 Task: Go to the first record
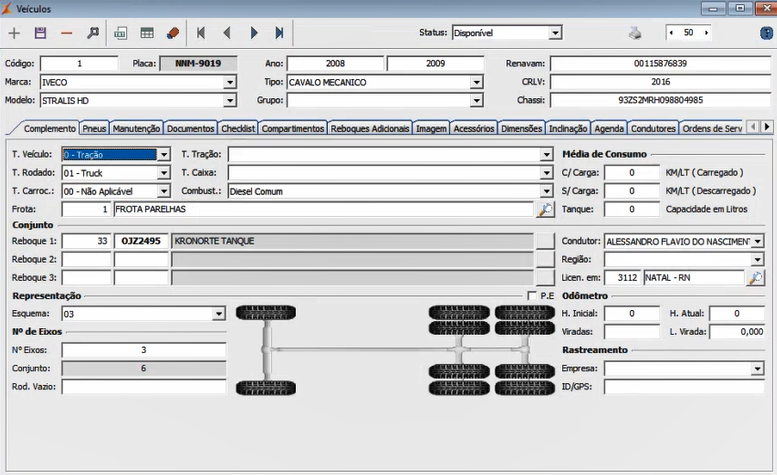pos(201,33)
